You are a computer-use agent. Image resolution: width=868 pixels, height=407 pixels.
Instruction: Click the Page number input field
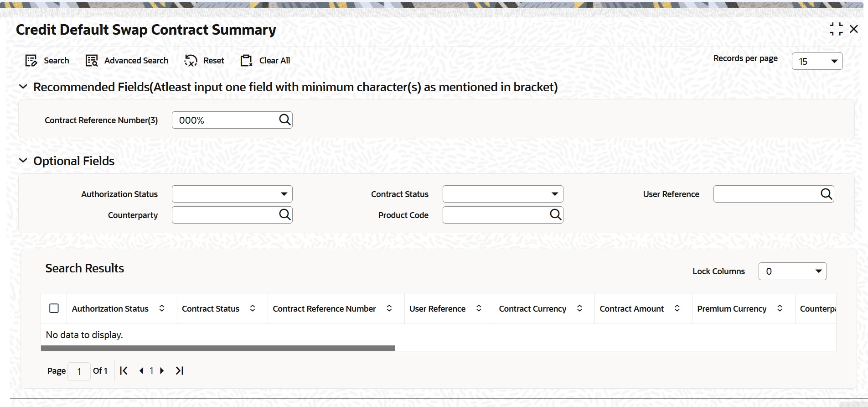[79, 371]
